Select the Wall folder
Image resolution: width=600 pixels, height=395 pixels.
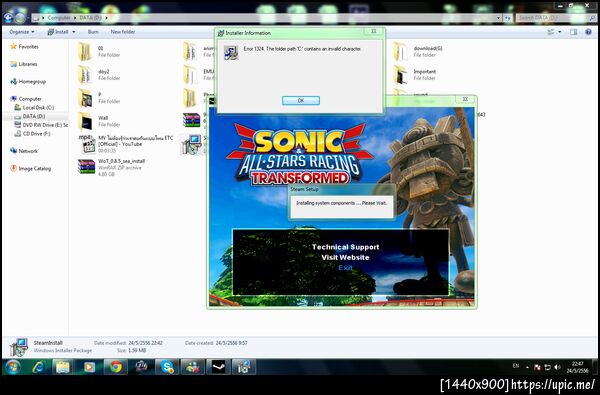pyautogui.click(x=99, y=121)
